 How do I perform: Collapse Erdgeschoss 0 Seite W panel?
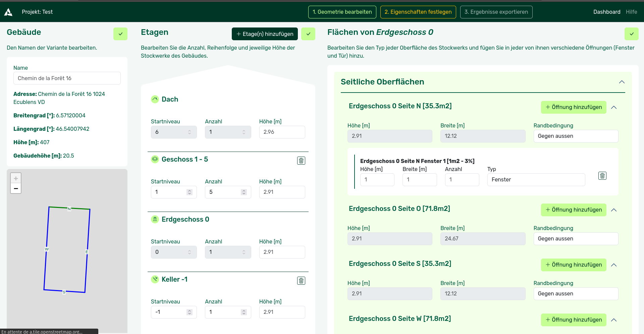[614, 320]
